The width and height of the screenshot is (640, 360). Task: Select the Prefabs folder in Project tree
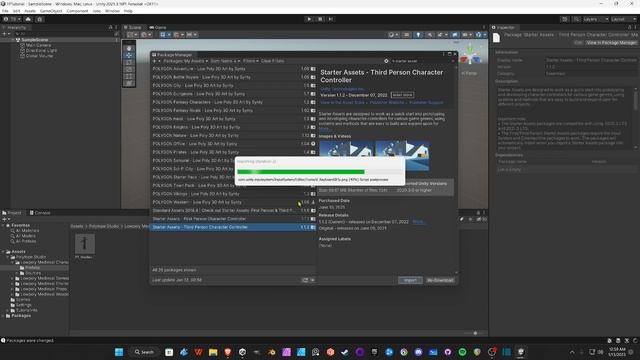click(x=32, y=268)
